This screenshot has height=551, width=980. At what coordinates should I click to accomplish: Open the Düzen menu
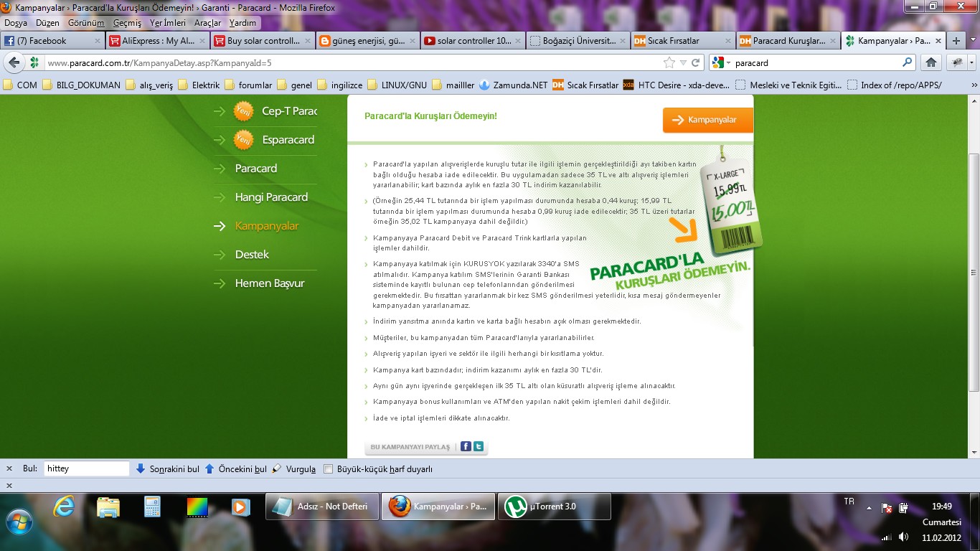(47, 23)
